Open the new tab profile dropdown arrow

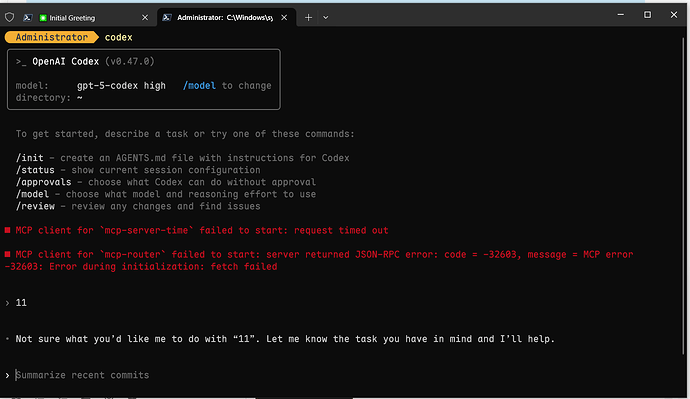[326, 18]
